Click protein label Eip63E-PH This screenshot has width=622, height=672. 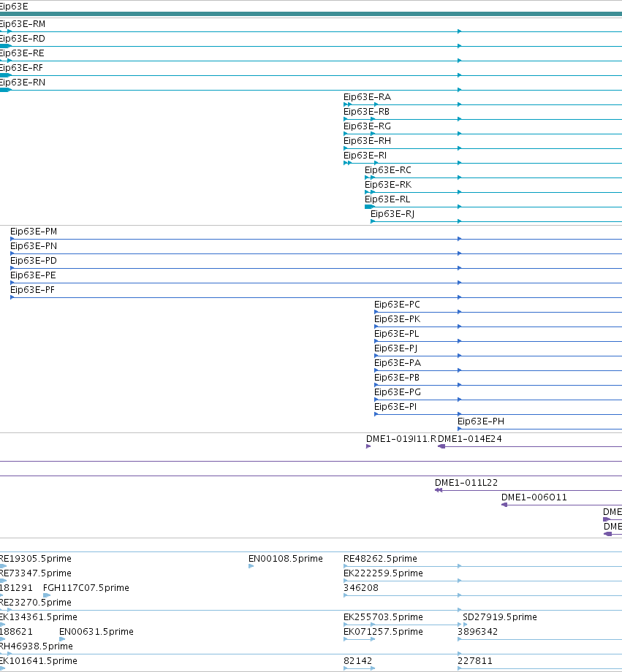tap(481, 421)
